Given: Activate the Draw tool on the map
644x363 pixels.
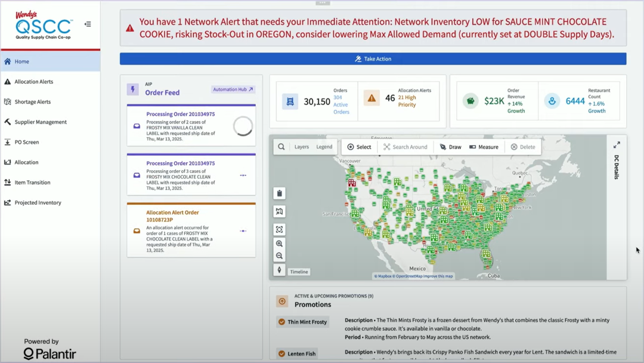Looking at the screenshot, I should click(451, 147).
